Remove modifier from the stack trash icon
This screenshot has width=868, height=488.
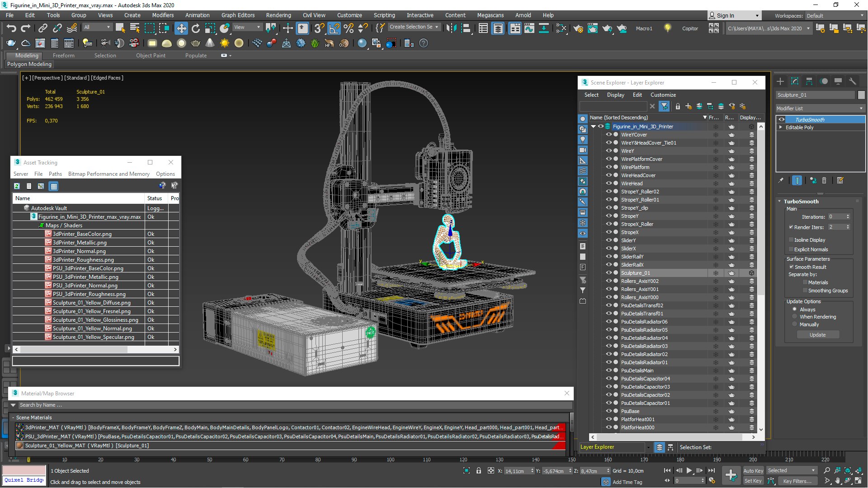tap(824, 180)
